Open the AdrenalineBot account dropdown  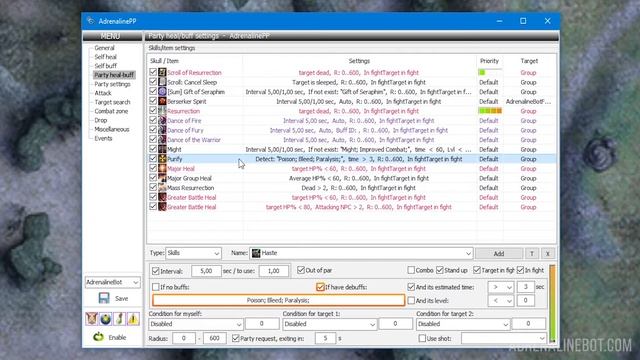pyautogui.click(x=112, y=282)
